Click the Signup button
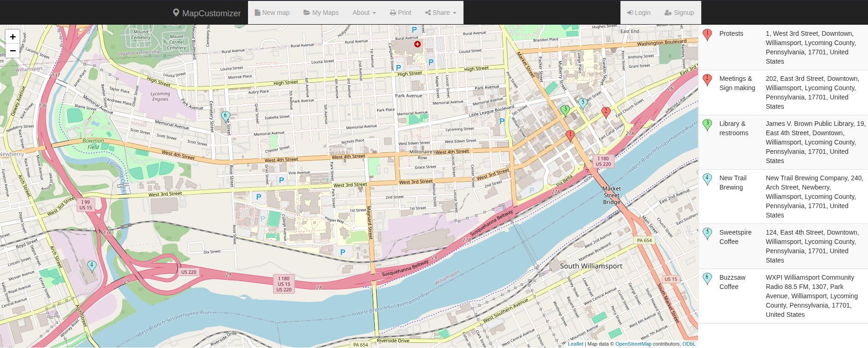Viewport: 868px width, 348px height. coord(679,13)
